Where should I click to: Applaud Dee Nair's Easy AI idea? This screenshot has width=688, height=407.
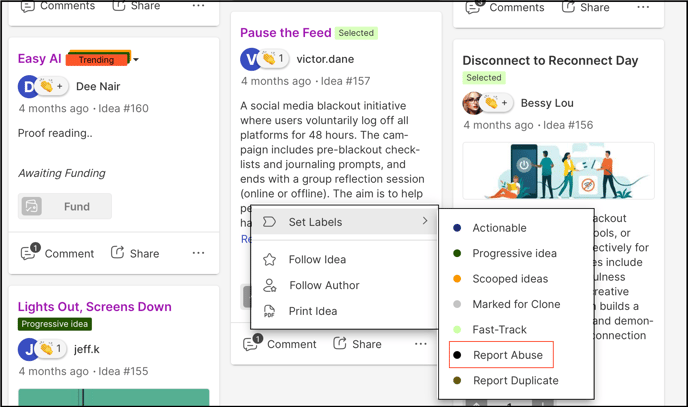[x=53, y=86]
